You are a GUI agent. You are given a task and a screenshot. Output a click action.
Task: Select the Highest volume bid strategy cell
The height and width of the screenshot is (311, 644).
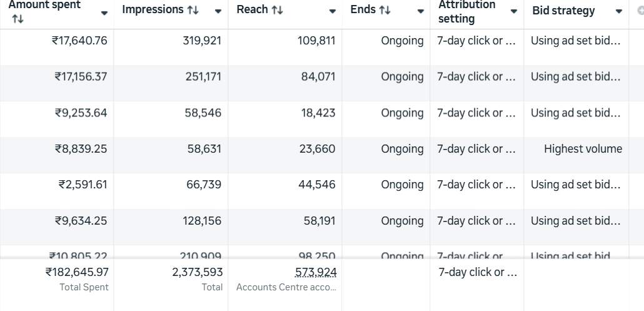point(583,149)
